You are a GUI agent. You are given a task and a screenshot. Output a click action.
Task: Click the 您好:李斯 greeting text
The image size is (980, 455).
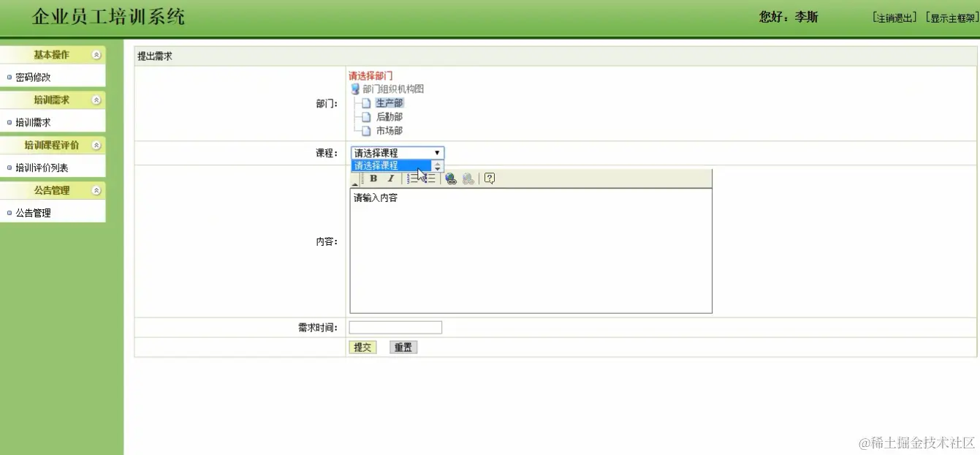[x=789, y=18]
